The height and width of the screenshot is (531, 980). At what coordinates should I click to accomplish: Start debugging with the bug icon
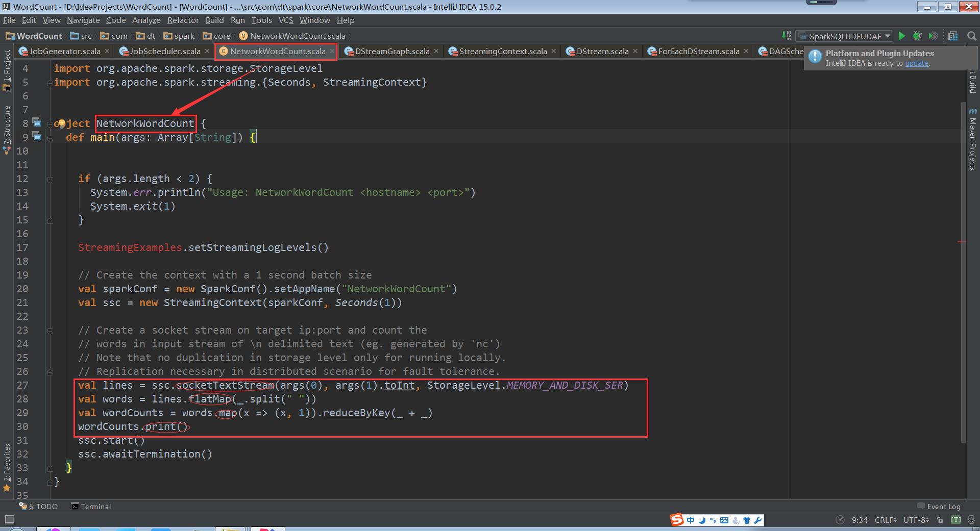tap(917, 36)
